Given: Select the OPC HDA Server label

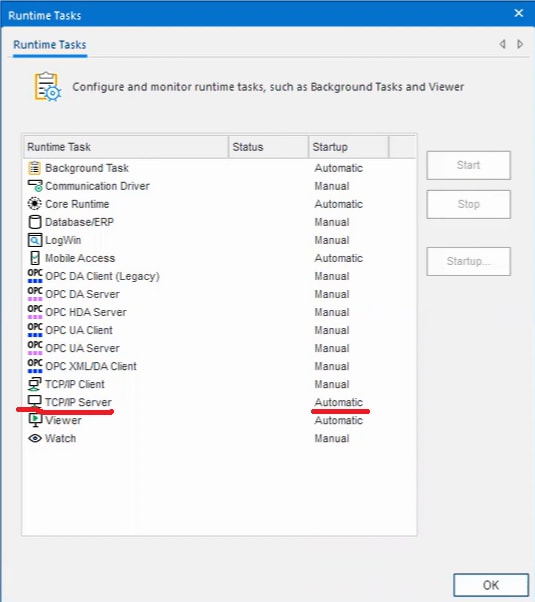Looking at the screenshot, I should point(86,313).
